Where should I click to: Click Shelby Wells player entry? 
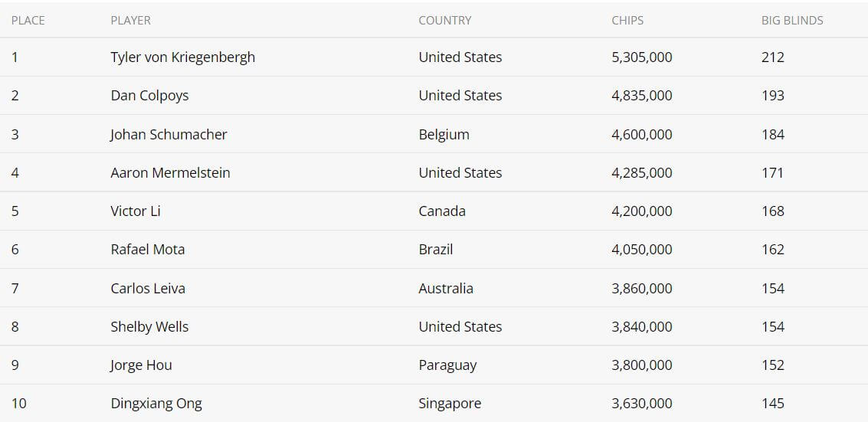149,327
